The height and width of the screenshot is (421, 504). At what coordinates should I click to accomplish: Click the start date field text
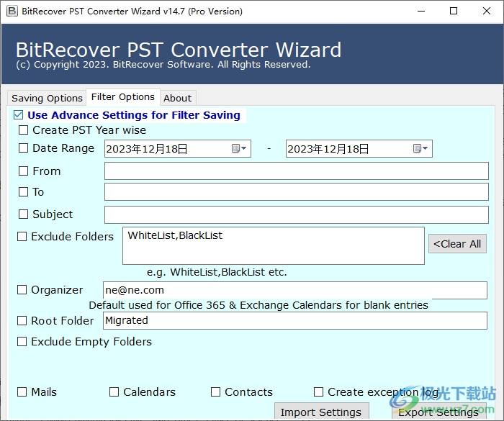pyautogui.click(x=147, y=149)
